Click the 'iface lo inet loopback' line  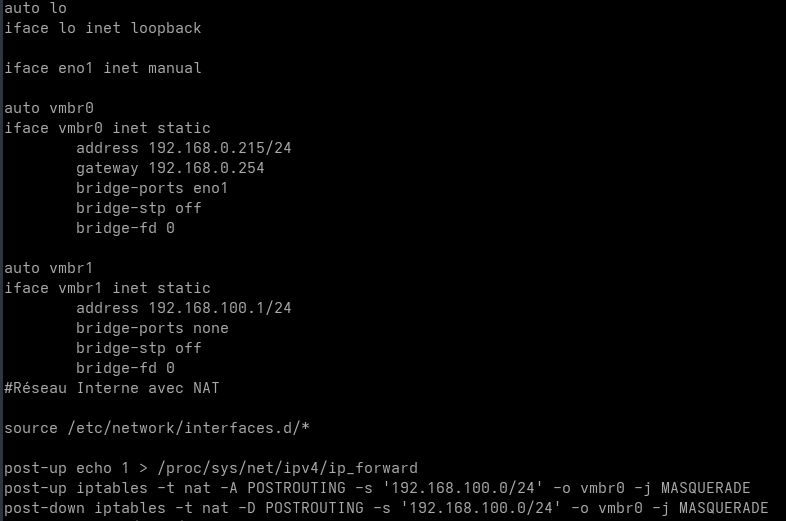coord(102,28)
